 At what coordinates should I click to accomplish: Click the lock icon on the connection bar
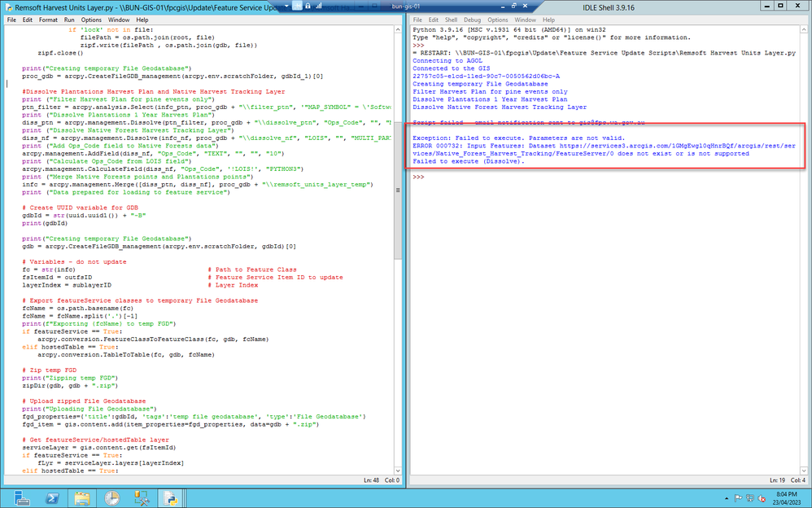coord(308,6)
